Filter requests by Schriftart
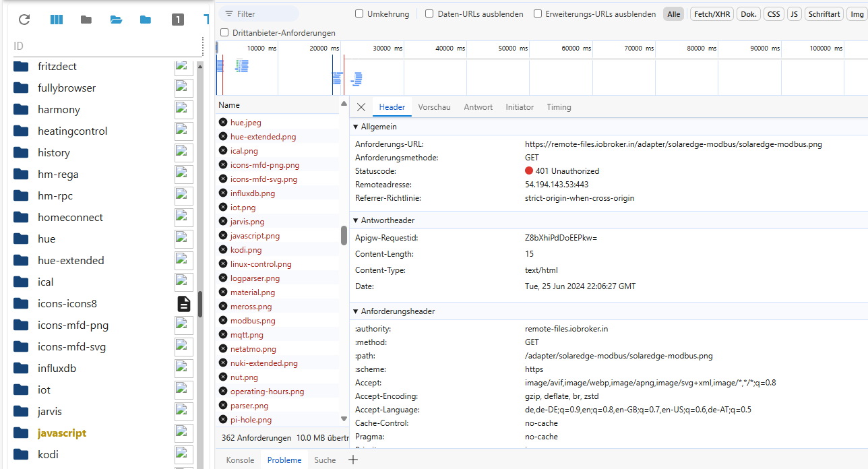Screen dimensions: 868x469 [x=824, y=13]
